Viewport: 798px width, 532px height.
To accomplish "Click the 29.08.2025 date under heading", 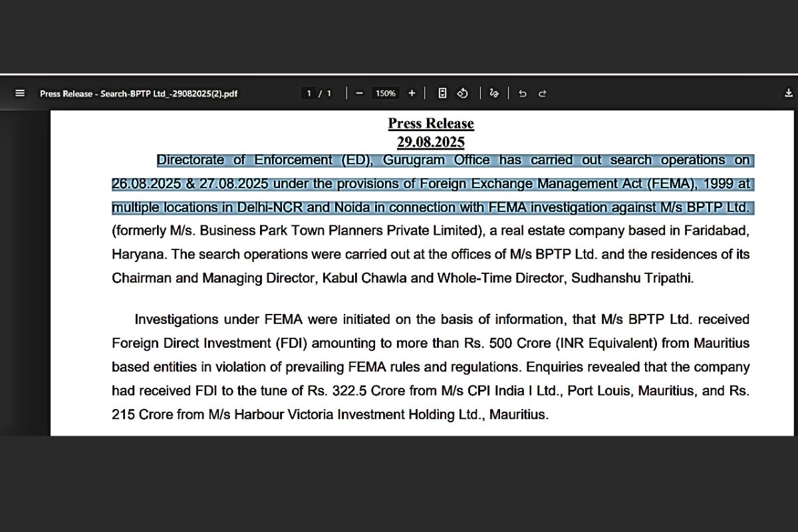I will click(x=431, y=142).
